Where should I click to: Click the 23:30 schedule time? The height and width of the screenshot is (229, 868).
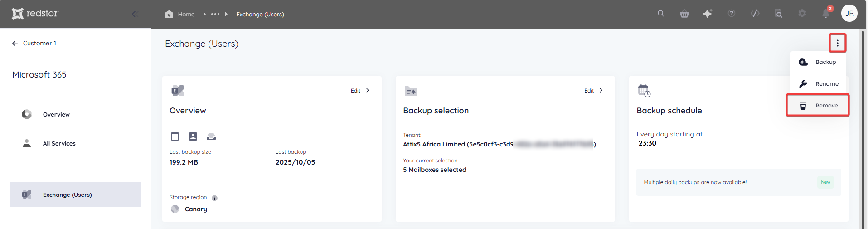tap(647, 143)
